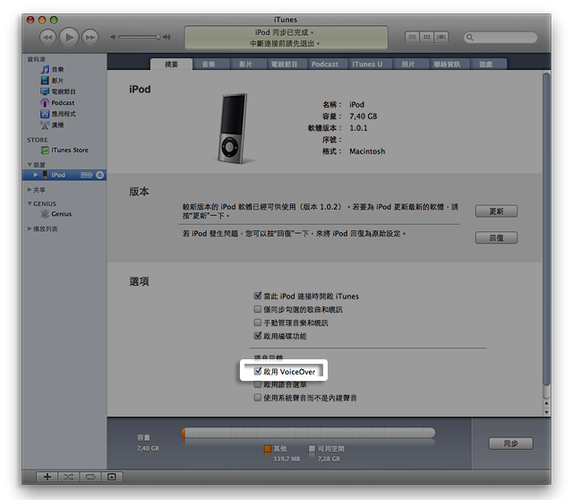Click the high-volume speaker icon
This screenshot has width=573, height=500.
(167, 37)
